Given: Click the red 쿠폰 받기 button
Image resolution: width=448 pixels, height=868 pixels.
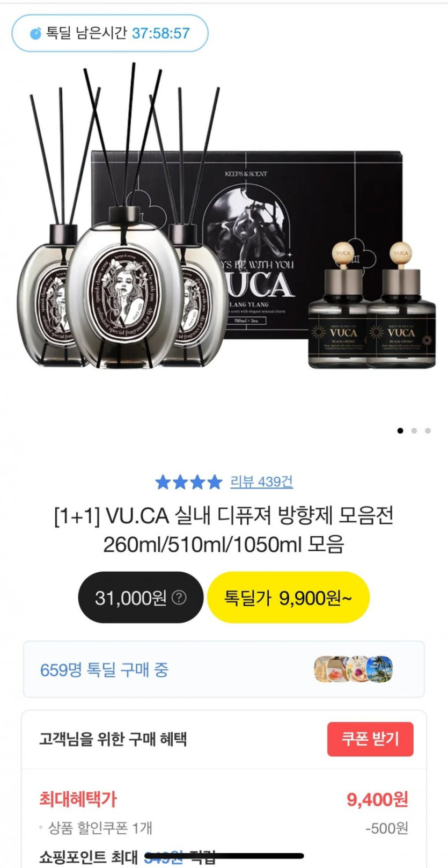Looking at the screenshot, I should pos(370,739).
